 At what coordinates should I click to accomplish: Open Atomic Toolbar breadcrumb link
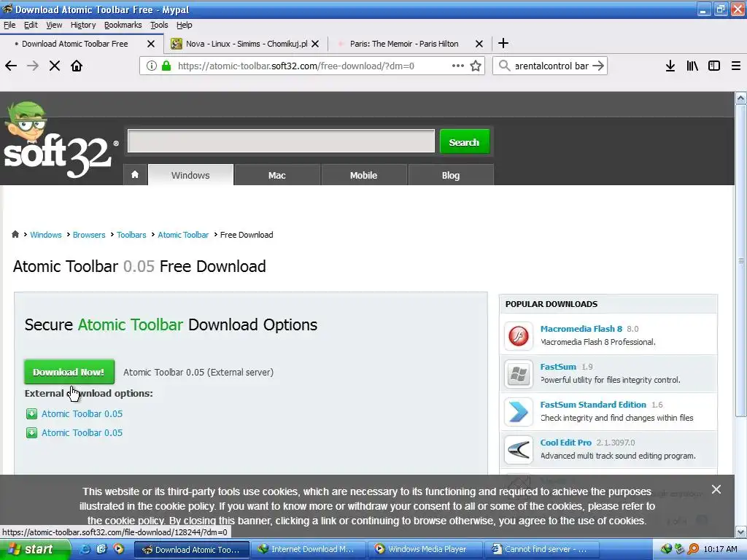(x=183, y=235)
